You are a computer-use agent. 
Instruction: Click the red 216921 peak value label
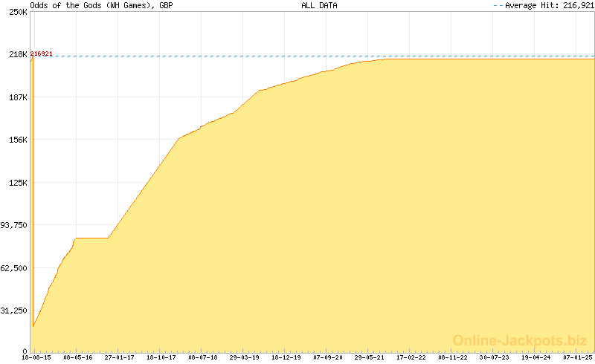(42, 54)
